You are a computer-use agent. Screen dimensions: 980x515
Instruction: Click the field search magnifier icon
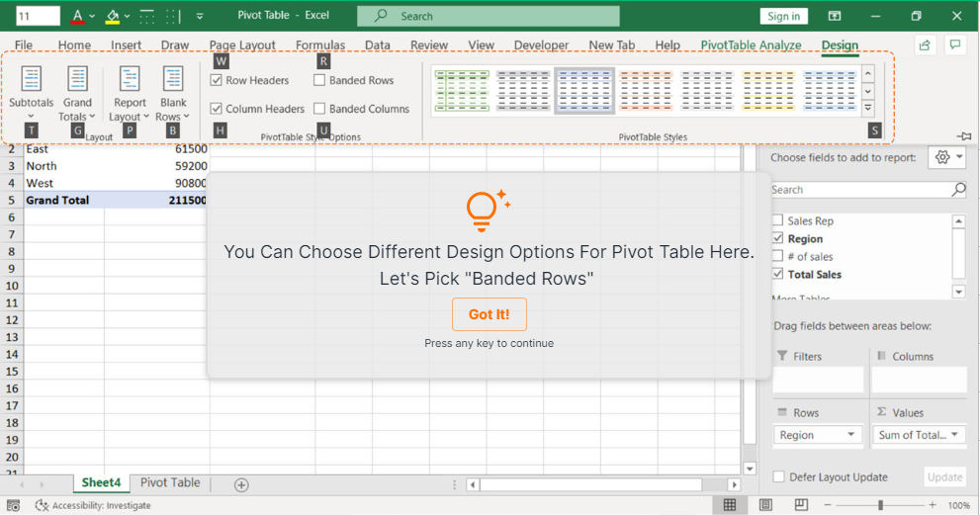(x=958, y=190)
